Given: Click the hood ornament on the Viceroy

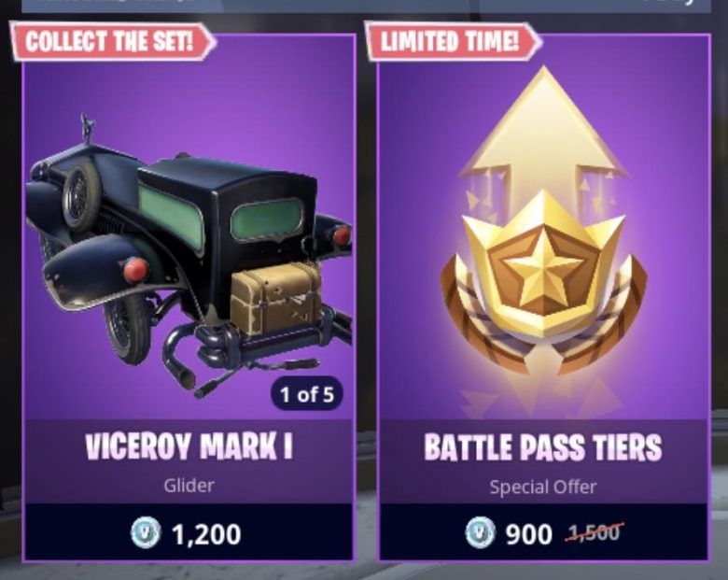Looking at the screenshot, I should [x=87, y=126].
